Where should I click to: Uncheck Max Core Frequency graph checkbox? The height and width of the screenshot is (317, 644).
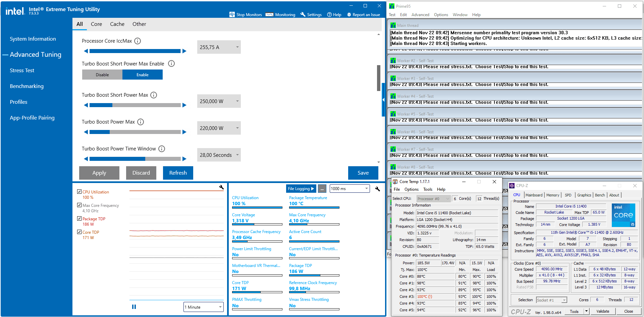[79, 205]
